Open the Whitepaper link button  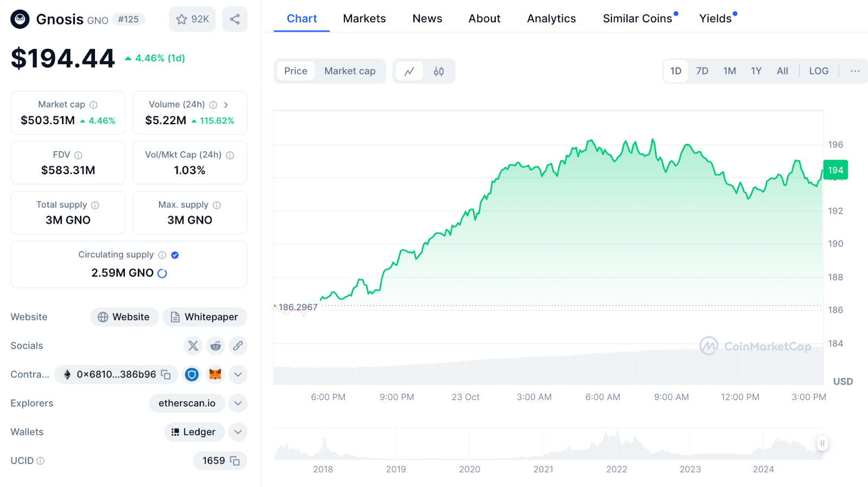pos(205,317)
